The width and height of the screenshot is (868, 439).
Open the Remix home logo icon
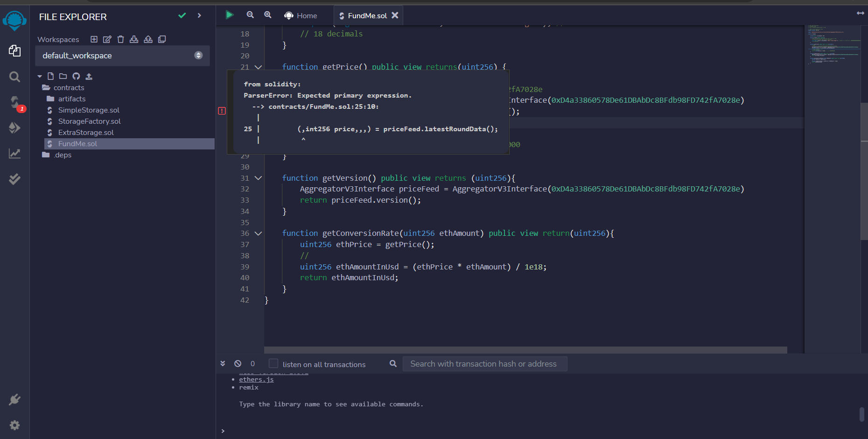(x=14, y=21)
